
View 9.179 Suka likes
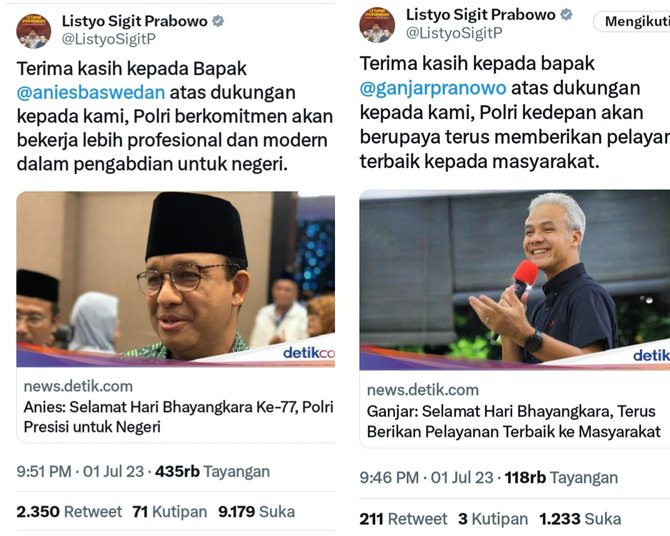(256, 512)
